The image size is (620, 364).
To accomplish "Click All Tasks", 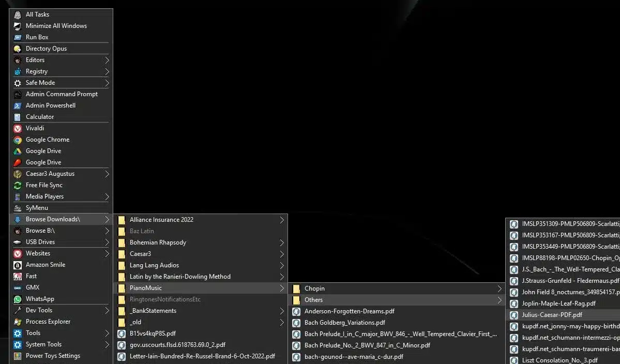I will (x=38, y=14).
